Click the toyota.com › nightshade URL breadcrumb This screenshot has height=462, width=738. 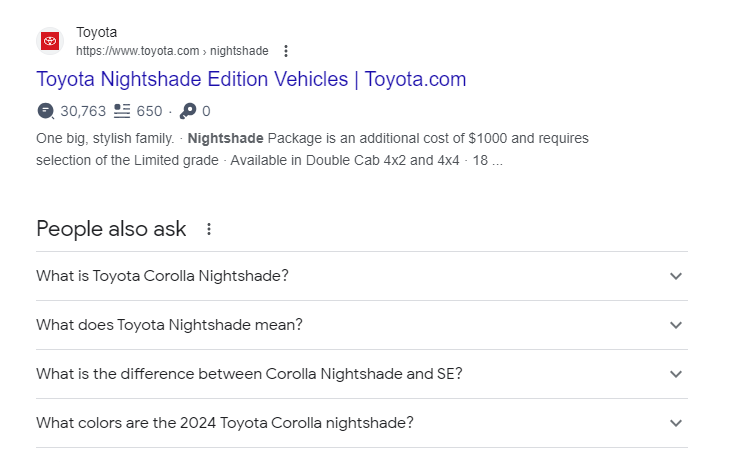click(x=172, y=51)
